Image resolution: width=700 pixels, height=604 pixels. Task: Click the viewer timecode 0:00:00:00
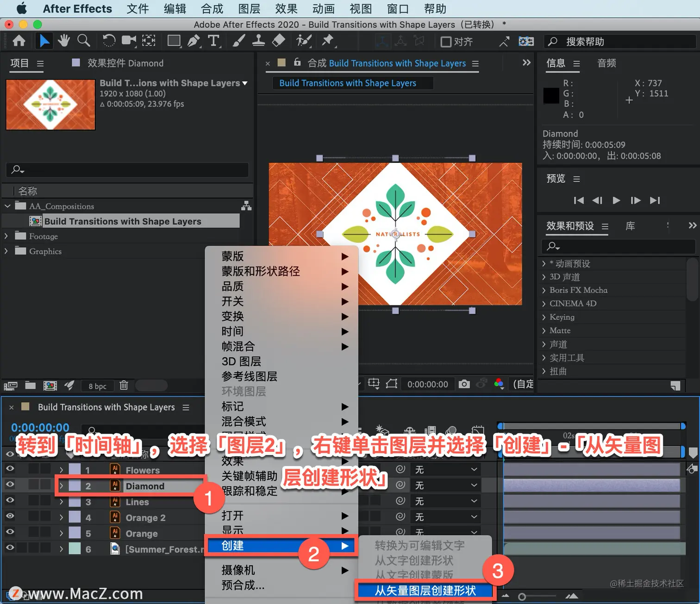(x=427, y=384)
